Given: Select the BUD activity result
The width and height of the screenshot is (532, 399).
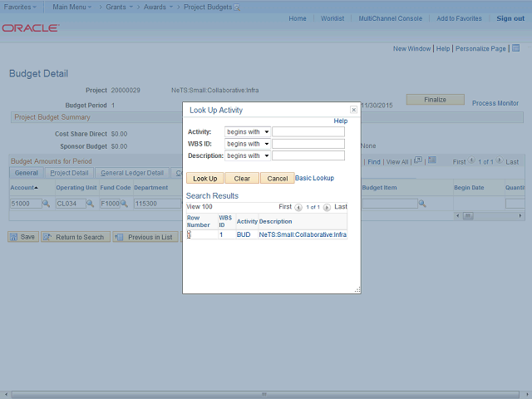Looking at the screenshot, I should (x=244, y=235).
